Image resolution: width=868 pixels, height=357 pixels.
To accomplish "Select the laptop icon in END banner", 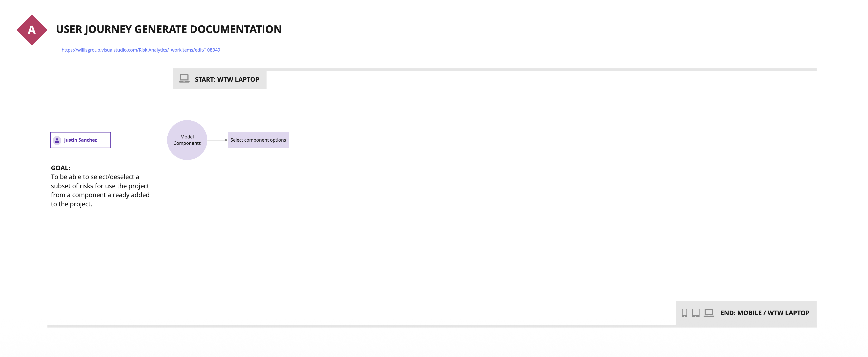I will [709, 313].
